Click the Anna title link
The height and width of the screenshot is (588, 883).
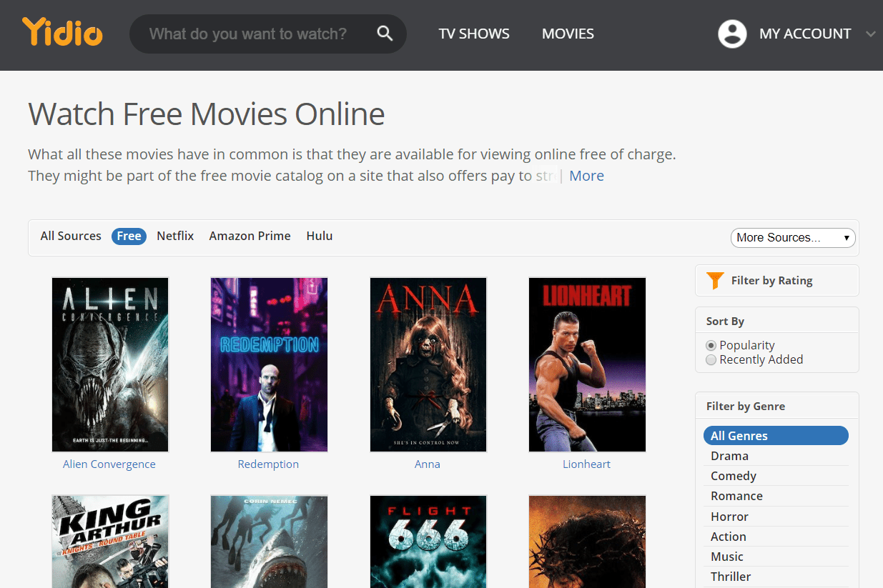point(428,464)
